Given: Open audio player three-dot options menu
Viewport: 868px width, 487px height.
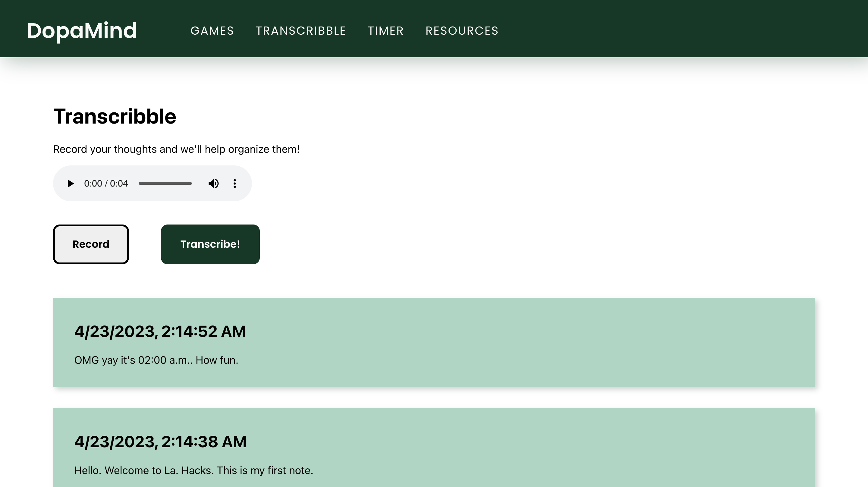Looking at the screenshot, I should [234, 184].
